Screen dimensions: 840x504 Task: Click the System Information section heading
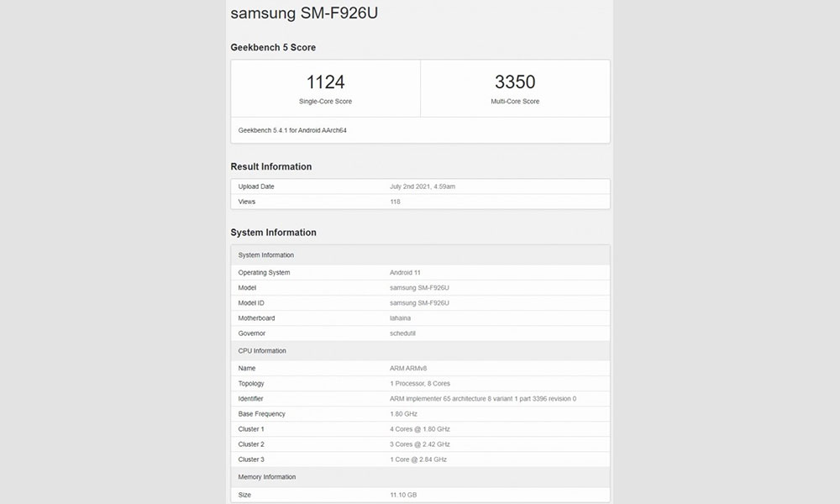273,233
